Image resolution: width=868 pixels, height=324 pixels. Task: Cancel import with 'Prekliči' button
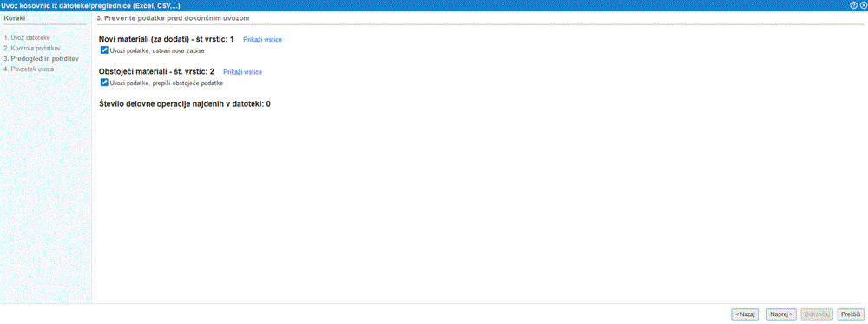[851, 314]
